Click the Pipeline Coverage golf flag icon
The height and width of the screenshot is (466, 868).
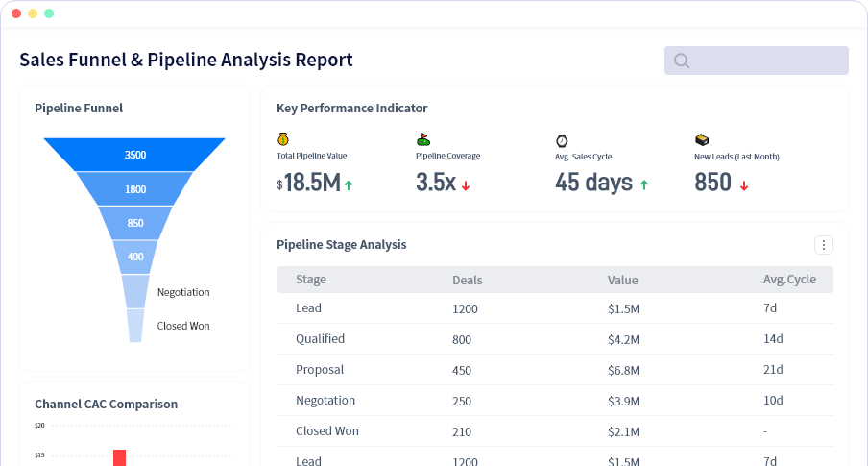[422, 139]
